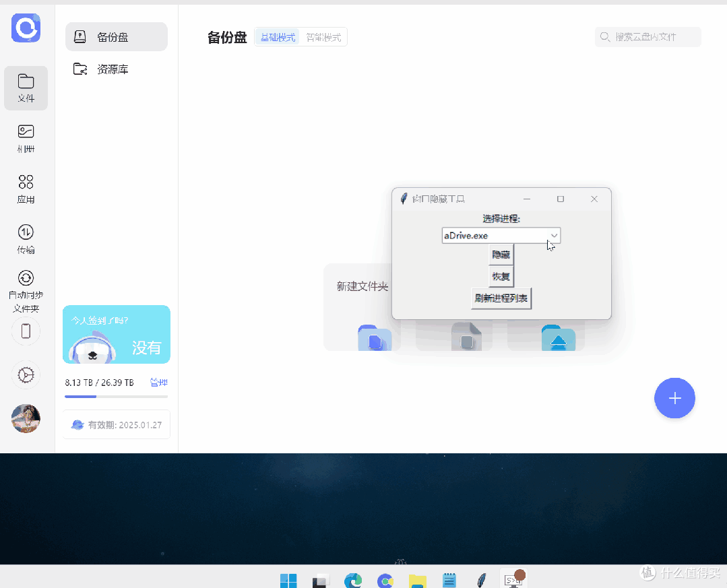Click the Task View taskbar icon

[321, 580]
